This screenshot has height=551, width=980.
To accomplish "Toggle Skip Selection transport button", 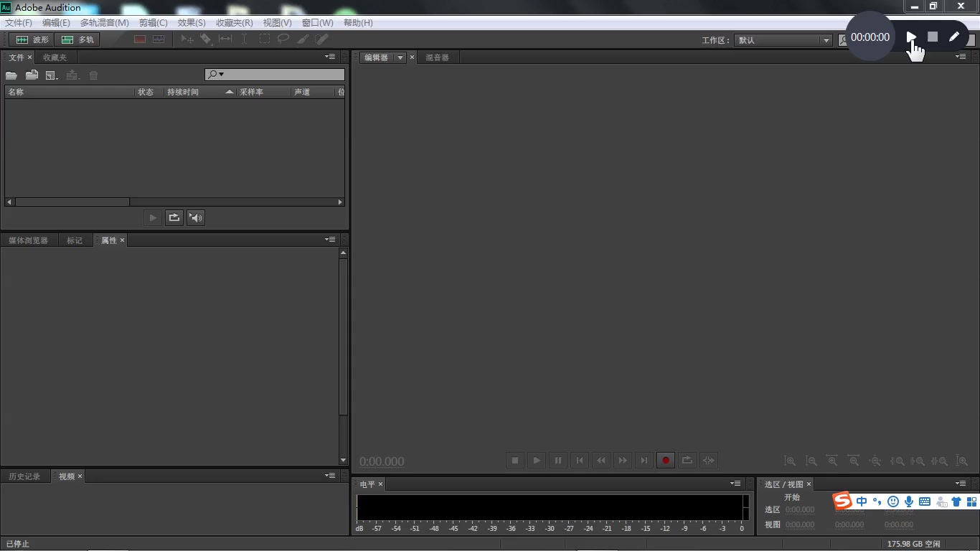I will pyautogui.click(x=709, y=461).
